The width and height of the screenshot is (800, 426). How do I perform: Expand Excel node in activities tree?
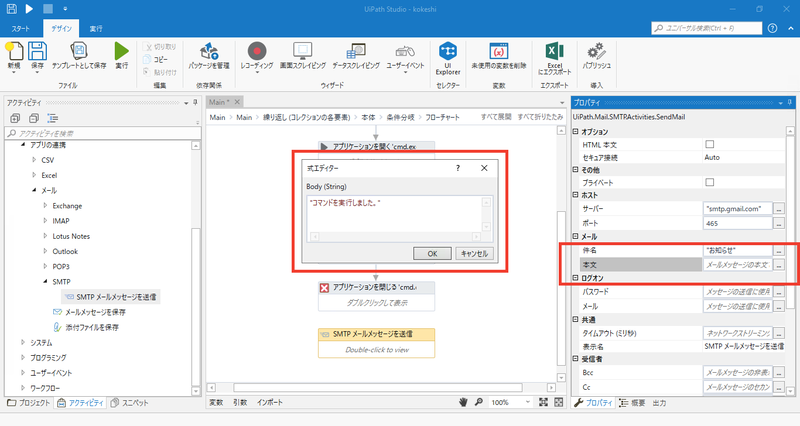tap(34, 175)
